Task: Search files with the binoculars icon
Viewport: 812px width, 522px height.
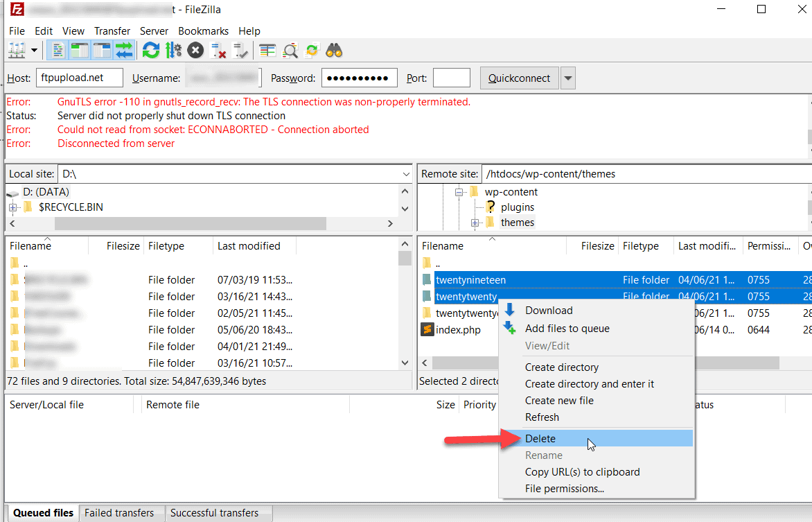Action: tap(334, 51)
